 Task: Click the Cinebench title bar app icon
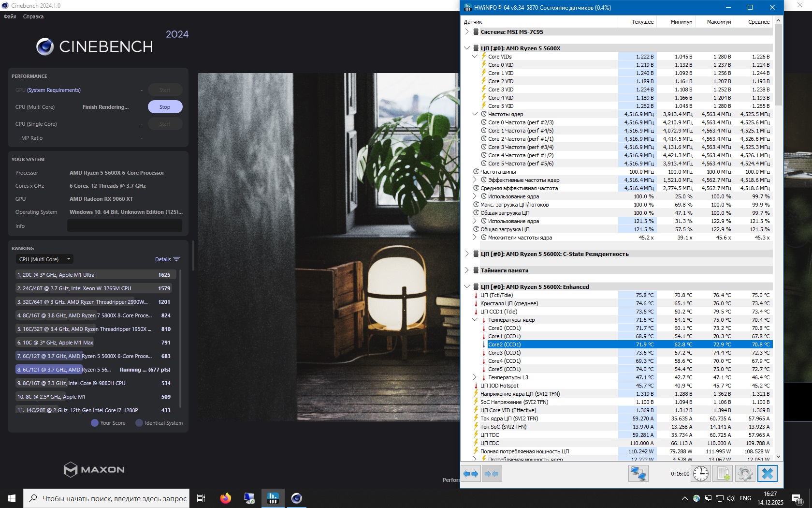tap(5, 5)
